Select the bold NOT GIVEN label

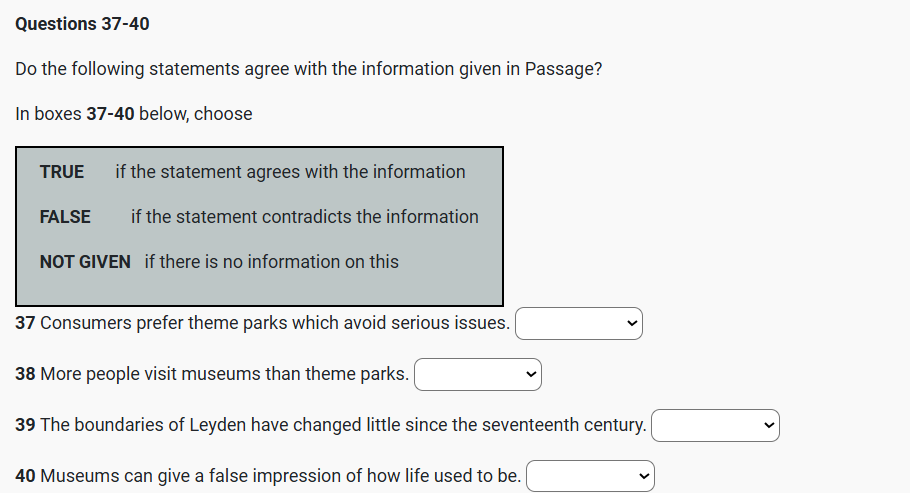click(85, 262)
